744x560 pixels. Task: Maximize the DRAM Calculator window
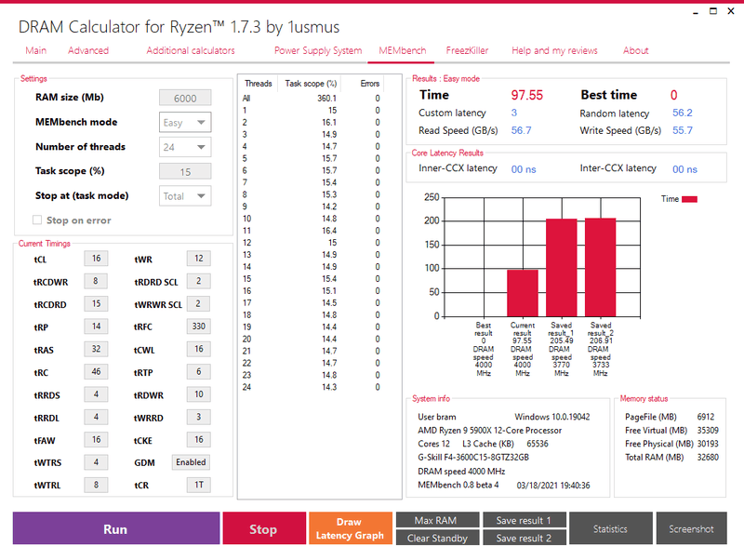(x=713, y=11)
